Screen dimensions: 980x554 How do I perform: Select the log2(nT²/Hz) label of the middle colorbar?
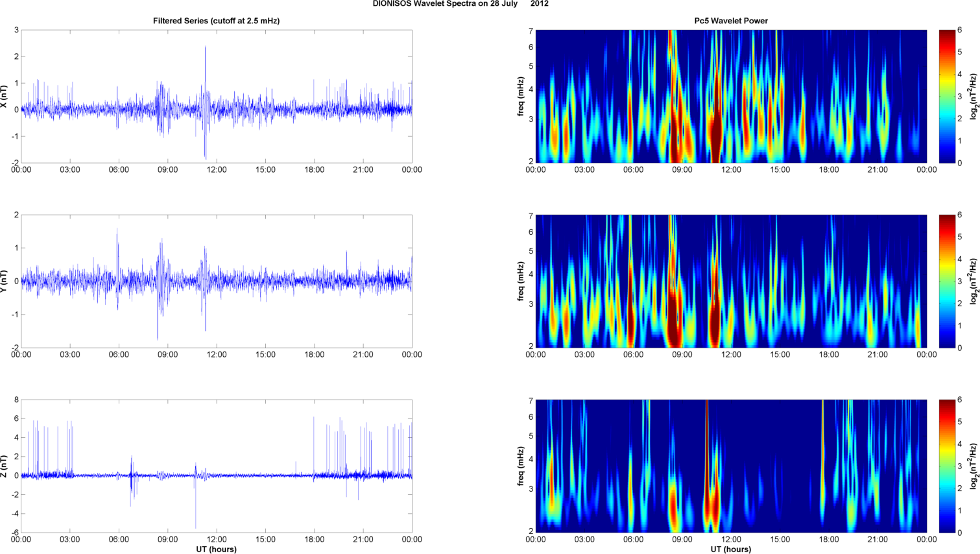pyautogui.click(x=974, y=281)
